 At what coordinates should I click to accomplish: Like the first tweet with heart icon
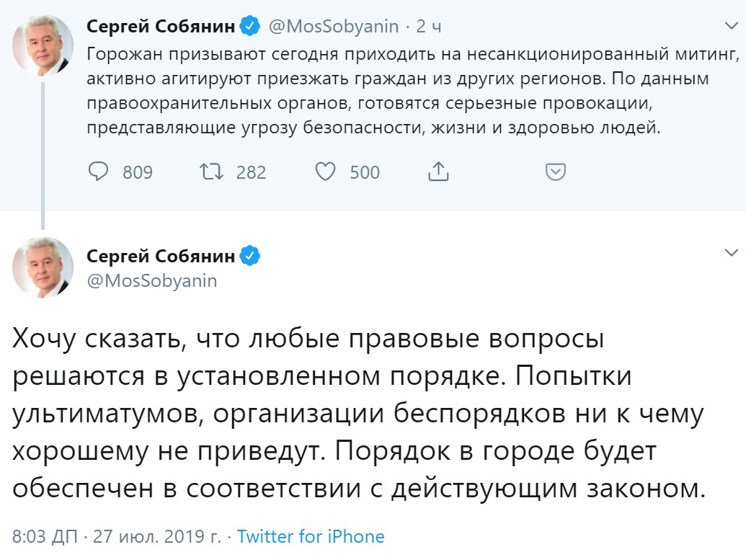pos(327,172)
